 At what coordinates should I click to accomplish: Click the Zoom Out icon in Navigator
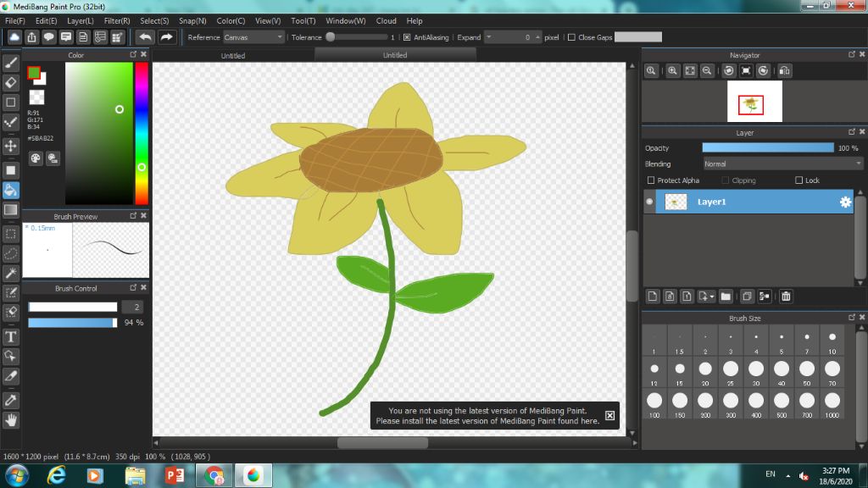click(x=707, y=71)
